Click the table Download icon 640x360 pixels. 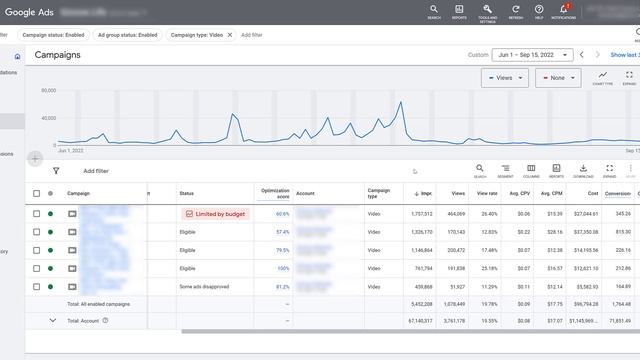(583, 171)
